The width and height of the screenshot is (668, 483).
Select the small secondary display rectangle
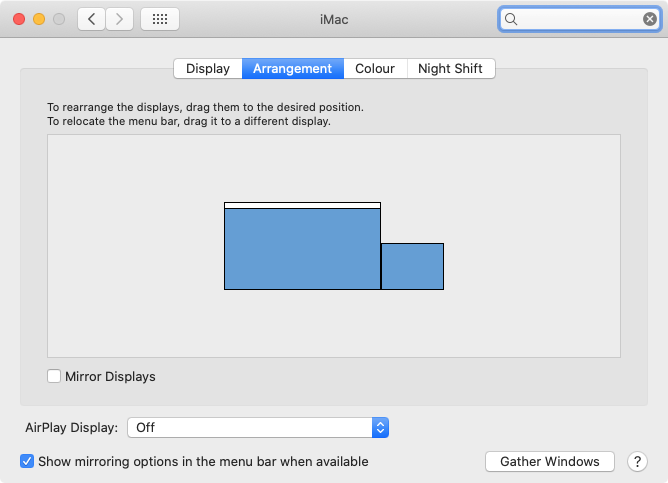tap(412, 267)
